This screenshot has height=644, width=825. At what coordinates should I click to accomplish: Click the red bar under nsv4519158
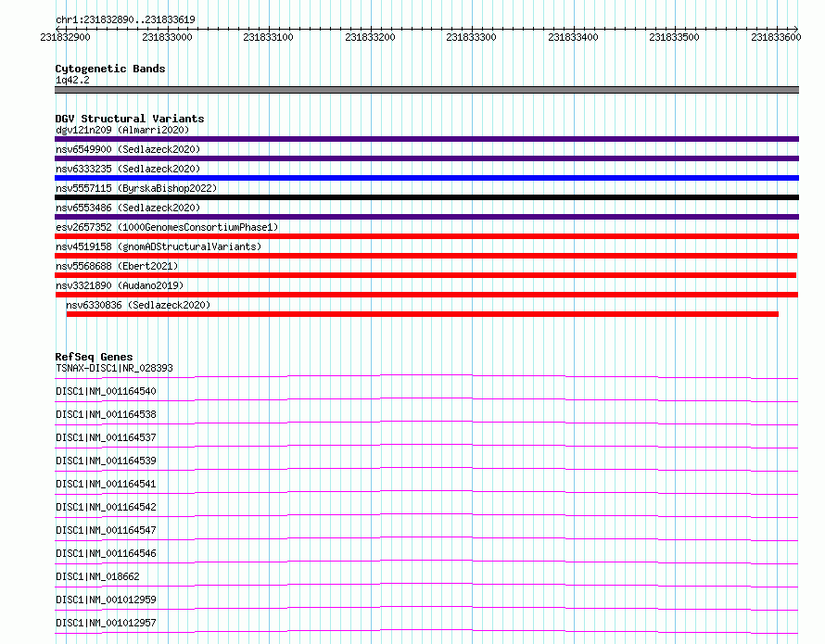[425, 256]
